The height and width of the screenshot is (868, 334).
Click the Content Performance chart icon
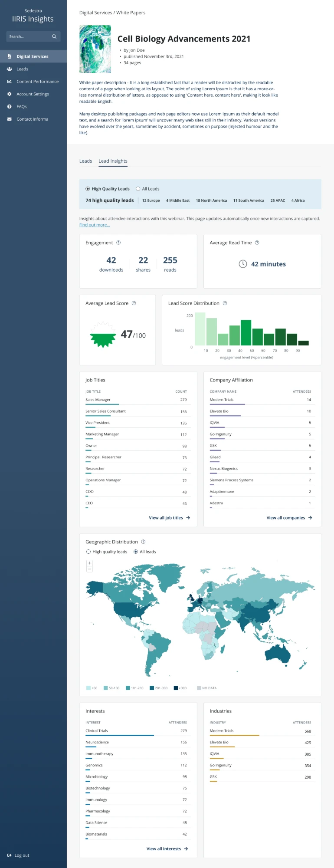tap(9, 82)
